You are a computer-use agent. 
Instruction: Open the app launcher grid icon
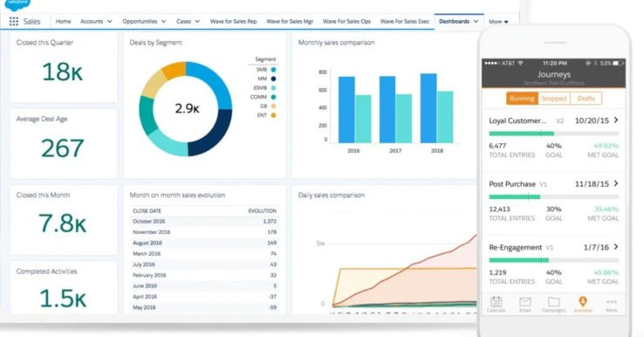click(x=14, y=21)
